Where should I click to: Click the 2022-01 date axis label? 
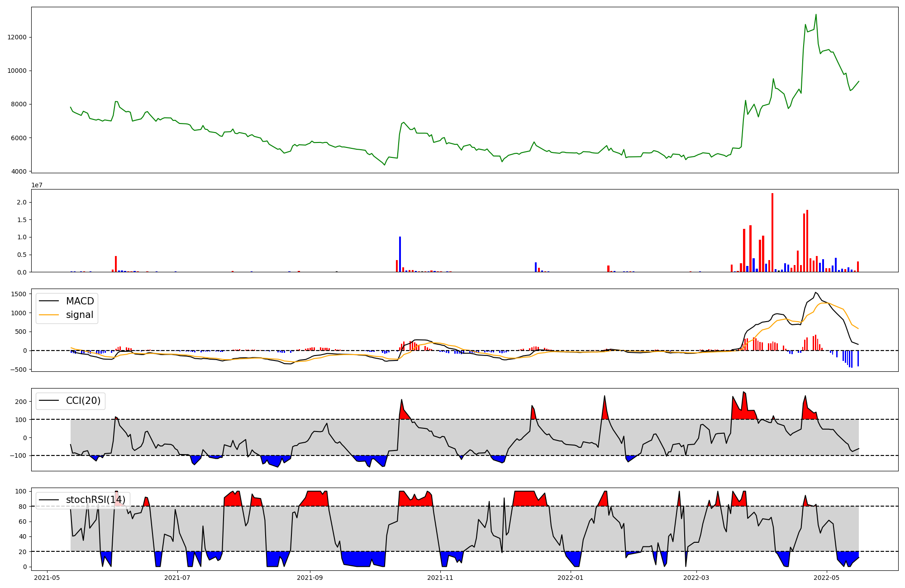pyautogui.click(x=571, y=578)
